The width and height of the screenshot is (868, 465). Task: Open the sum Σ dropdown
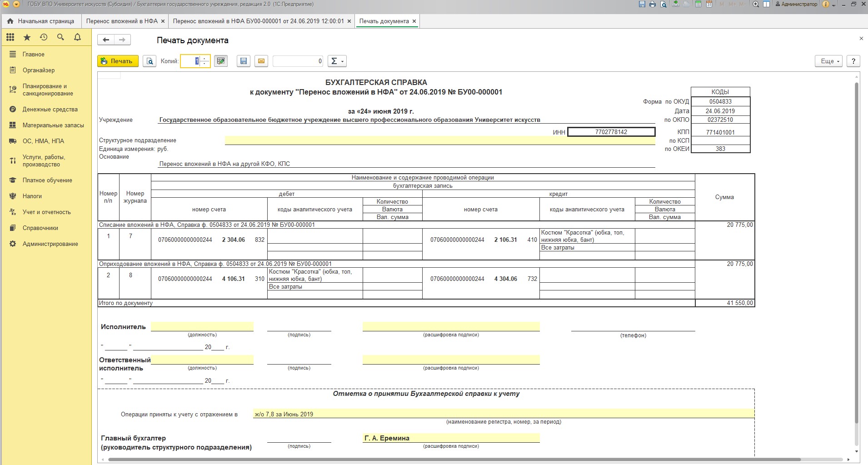pyautogui.click(x=337, y=61)
